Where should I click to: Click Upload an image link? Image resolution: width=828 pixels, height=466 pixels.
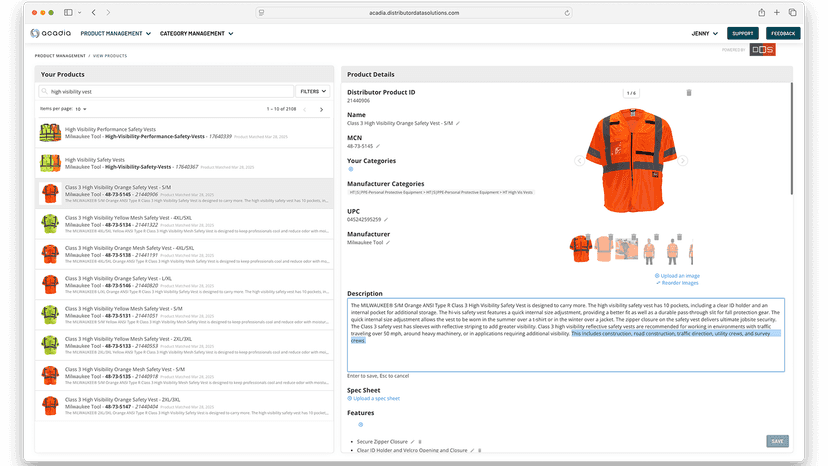[677, 276]
